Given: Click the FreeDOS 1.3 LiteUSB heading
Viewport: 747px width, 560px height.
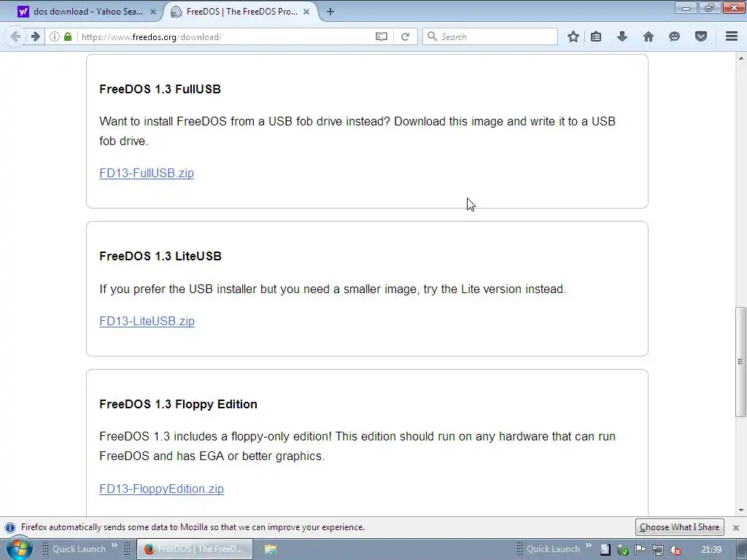Looking at the screenshot, I should pyautogui.click(x=160, y=256).
